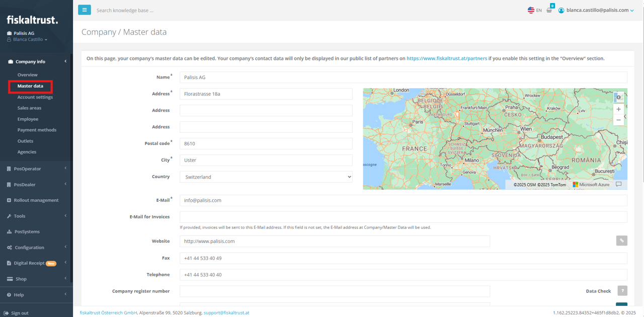The height and width of the screenshot is (317, 644).
Task: Expand the PosDealer menu chevron
Action: [x=65, y=184]
